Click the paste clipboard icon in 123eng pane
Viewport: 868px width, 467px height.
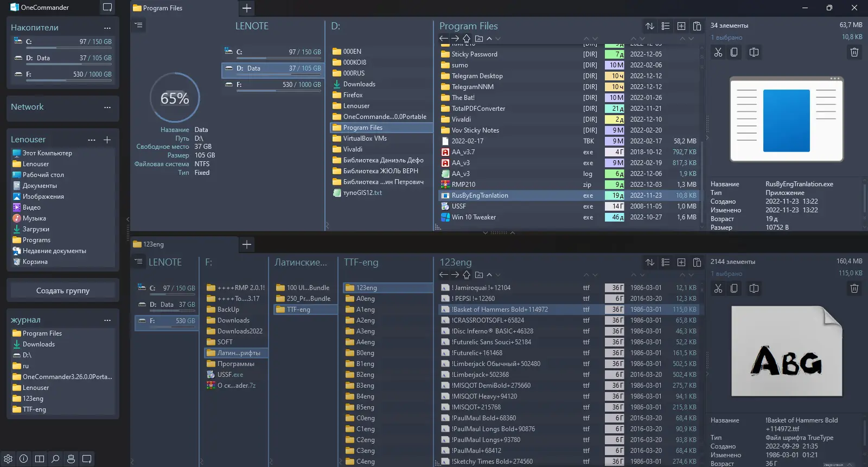point(697,262)
